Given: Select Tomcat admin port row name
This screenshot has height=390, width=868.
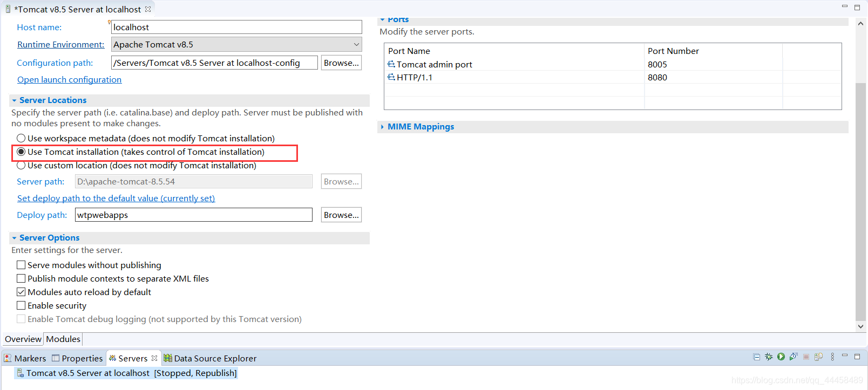Looking at the screenshot, I should [435, 64].
